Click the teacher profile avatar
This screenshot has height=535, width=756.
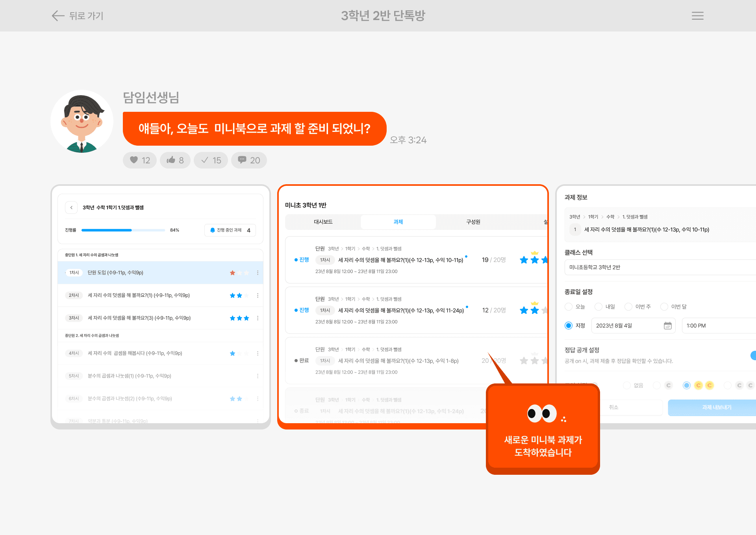(x=82, y=121)
